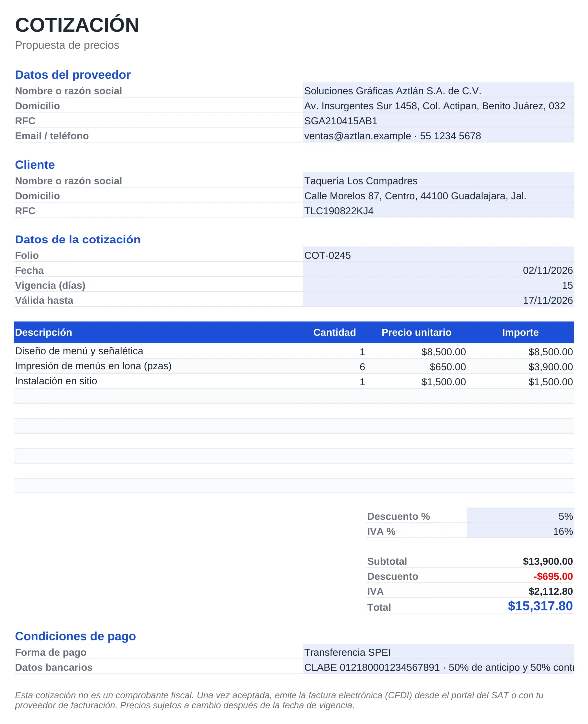Select the COTIZACIÓN title heading
The height and width of the screenshot is (724, 588).
point(77,25)
